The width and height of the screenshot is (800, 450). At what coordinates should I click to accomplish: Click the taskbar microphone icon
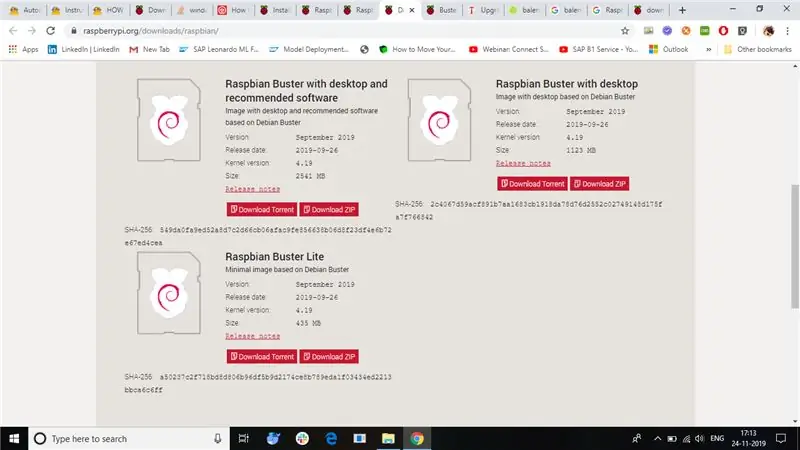[x=217, y=438]
